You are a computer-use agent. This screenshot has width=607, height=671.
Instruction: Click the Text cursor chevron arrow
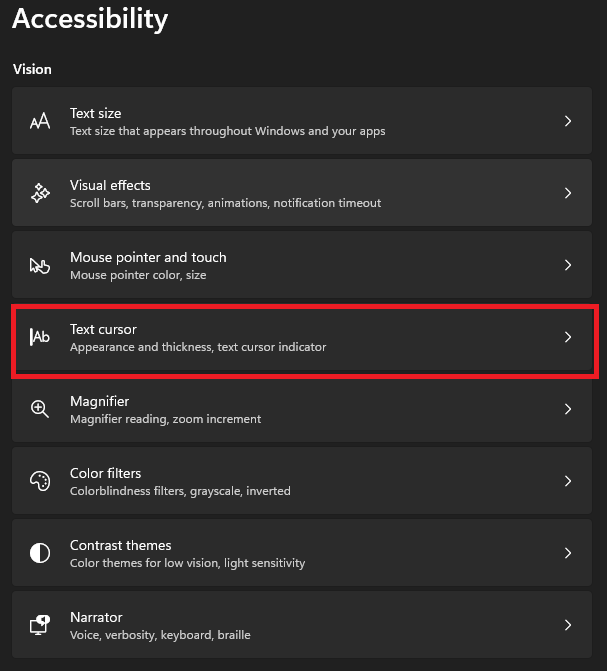pos(568,337)
